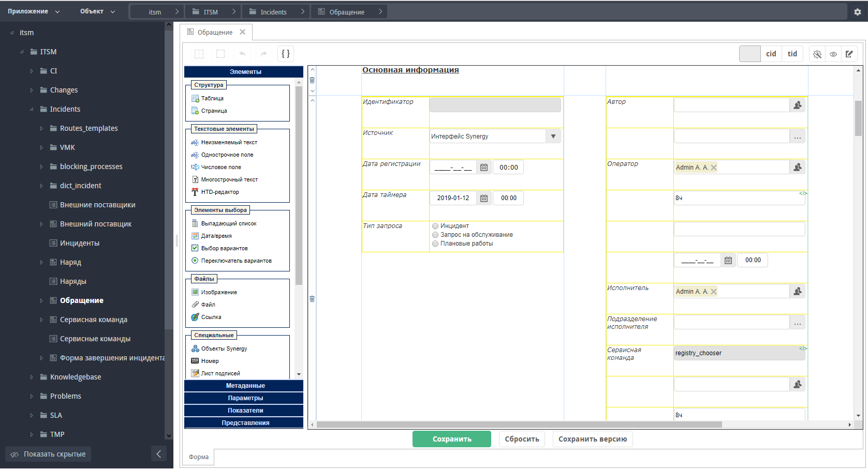Select the Плановые работы radio option
868x470 pixels.
(435, 244)
